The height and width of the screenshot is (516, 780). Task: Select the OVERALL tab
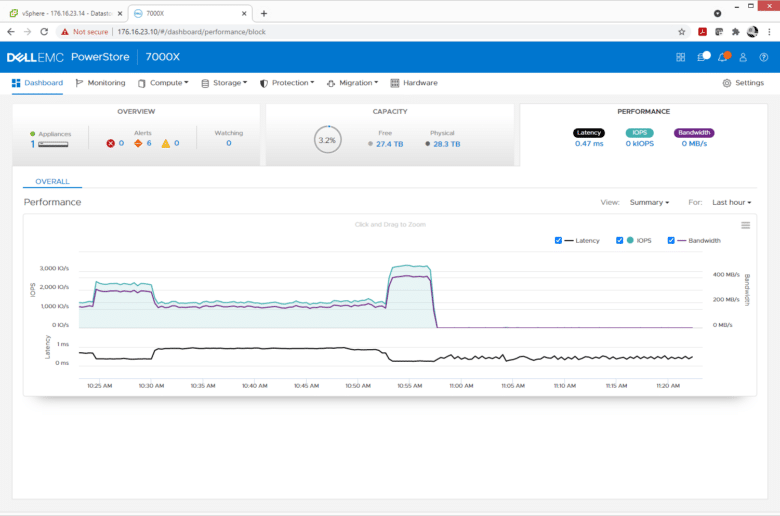coord(52,182)
